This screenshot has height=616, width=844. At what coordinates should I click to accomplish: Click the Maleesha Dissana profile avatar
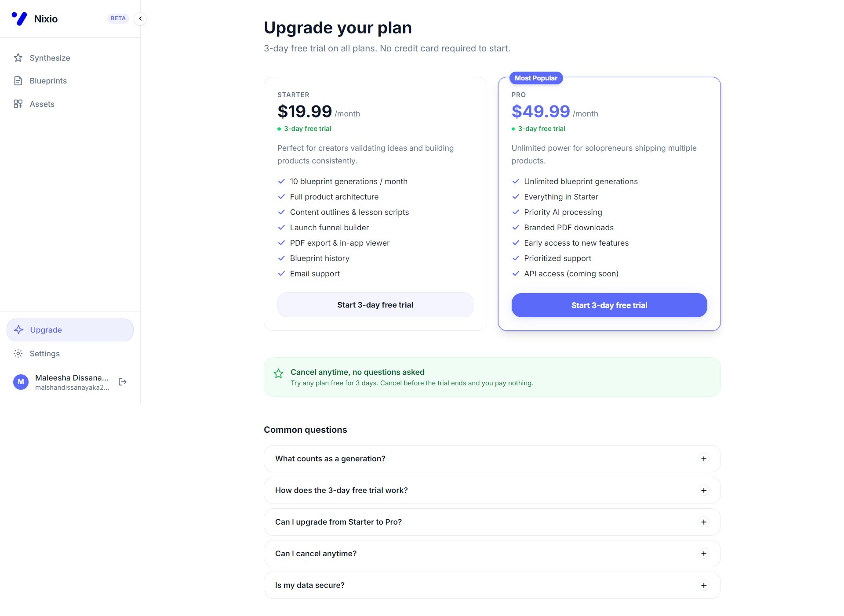pyautogui.click(x=21, y=382)
